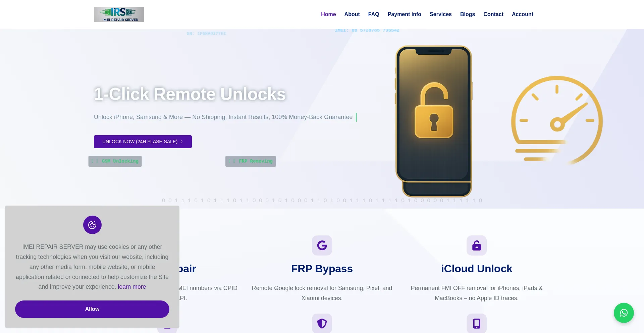Image resolution: width=644 pixels, height=333 pixels.
Task: Open the Blogs navigation item
Action: [x=467, y=14]
